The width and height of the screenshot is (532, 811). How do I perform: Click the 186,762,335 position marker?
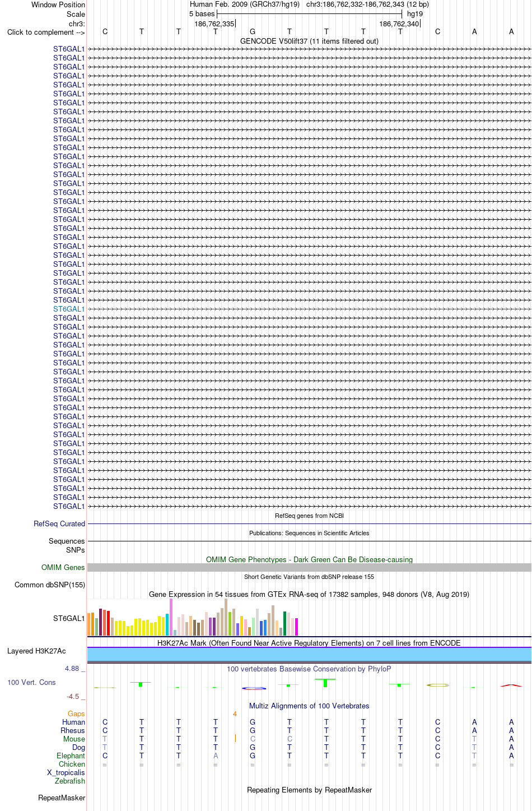[214, 24]
